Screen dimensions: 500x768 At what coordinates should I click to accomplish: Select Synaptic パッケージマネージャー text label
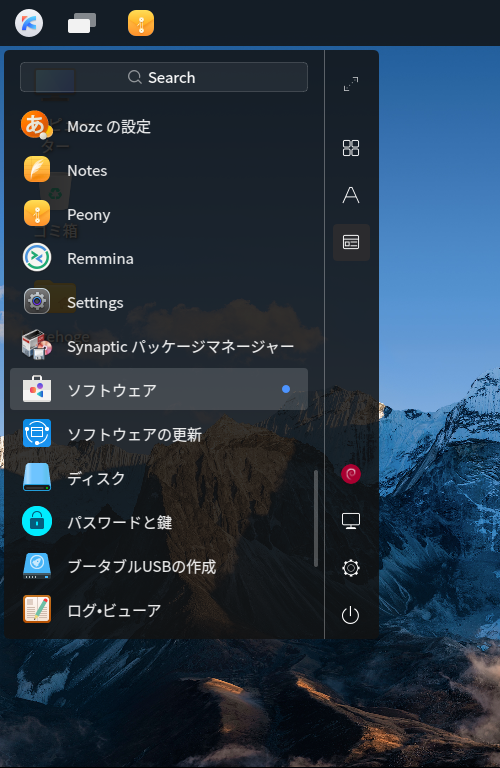[180, 347]
